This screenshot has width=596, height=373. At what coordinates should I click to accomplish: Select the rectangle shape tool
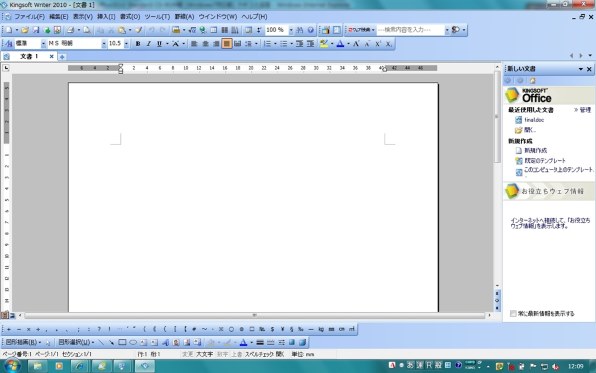(x=122, y=343)
